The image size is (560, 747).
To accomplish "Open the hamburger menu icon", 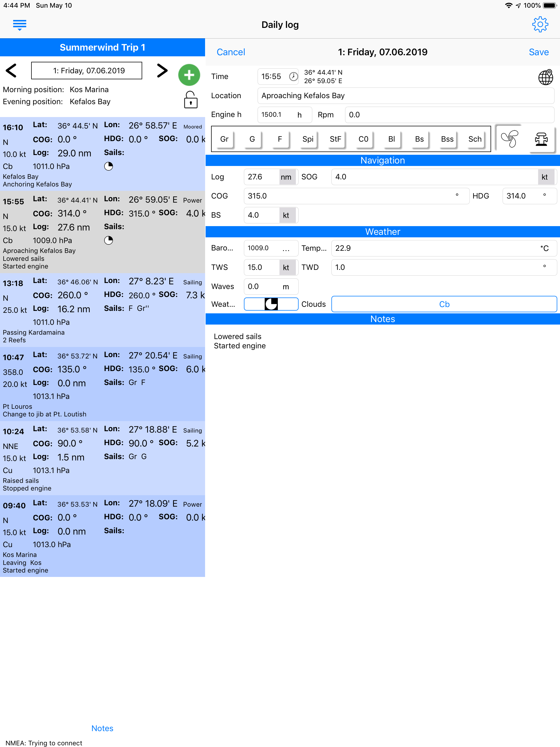I will tap(20, 25).
